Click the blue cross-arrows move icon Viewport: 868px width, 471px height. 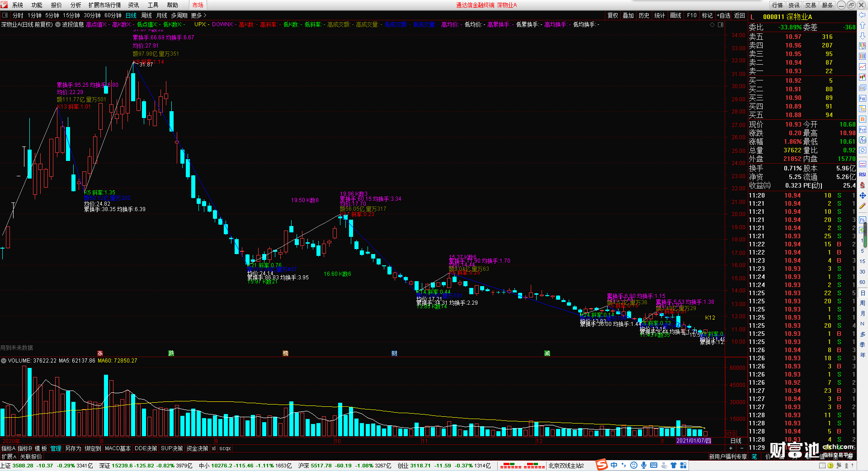[x=862, y=196]
